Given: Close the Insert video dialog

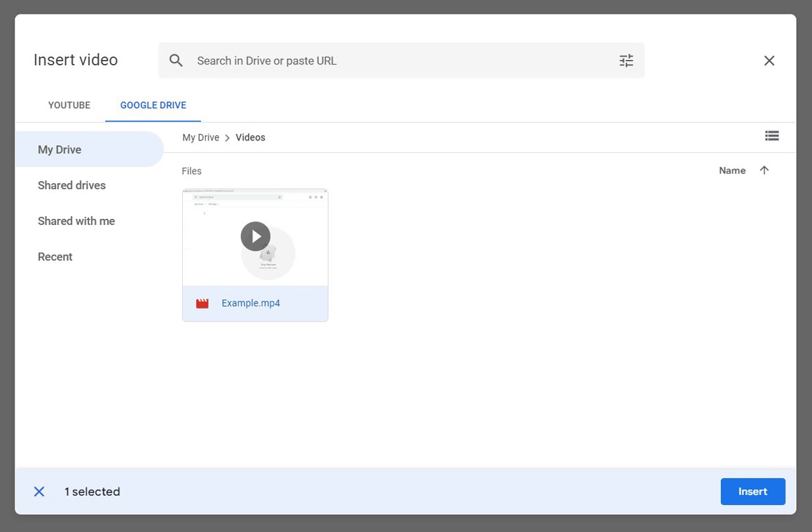Looking at the screenshot, I should click(769, 61).
